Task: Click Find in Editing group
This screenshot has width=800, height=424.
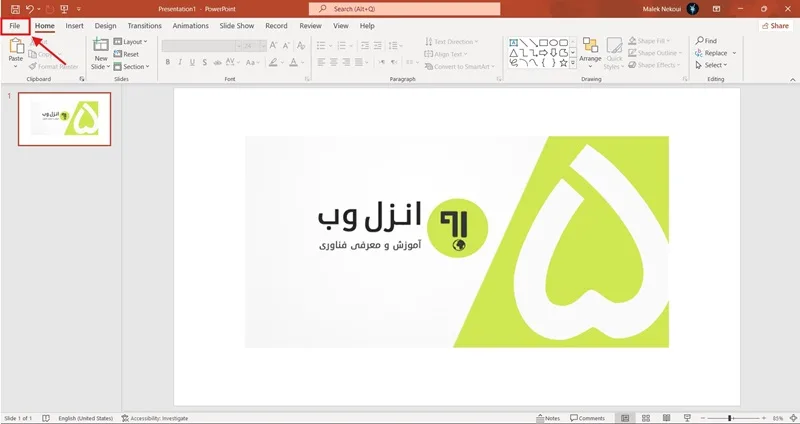Action: point(707,41)
